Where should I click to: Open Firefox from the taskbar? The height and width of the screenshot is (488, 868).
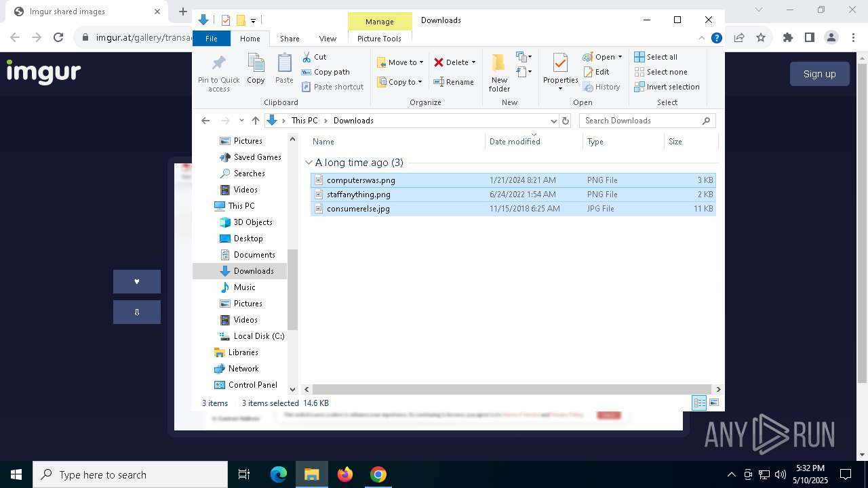[x=345, y=474]
